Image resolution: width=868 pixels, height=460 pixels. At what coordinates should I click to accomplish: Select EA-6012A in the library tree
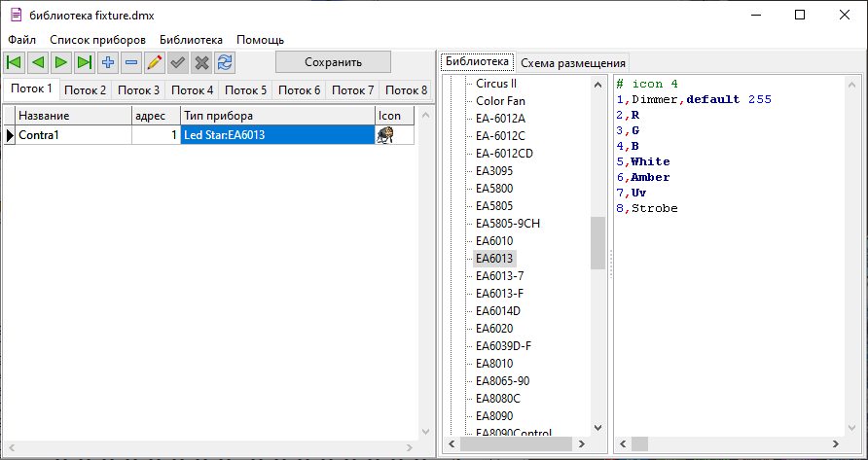point(500,119)
